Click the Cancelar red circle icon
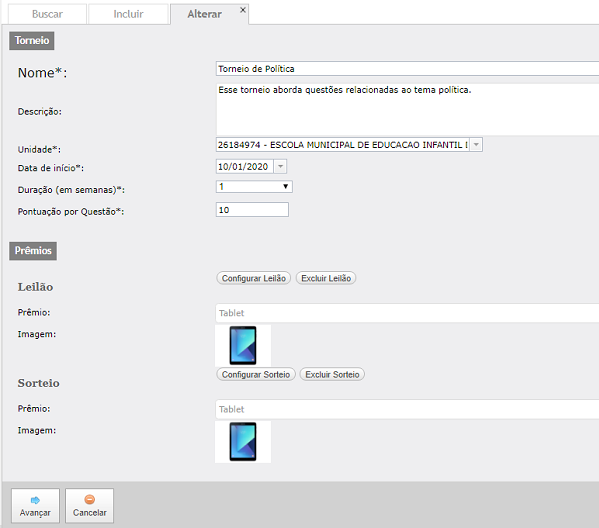Image resolution: width=599 pixels, height=528 pixels. (89, 500)
